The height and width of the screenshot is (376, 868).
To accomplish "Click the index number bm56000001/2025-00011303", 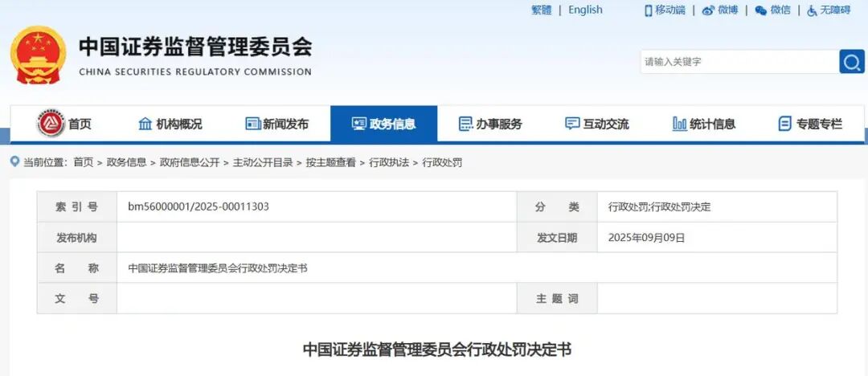I will coord(199,207).
